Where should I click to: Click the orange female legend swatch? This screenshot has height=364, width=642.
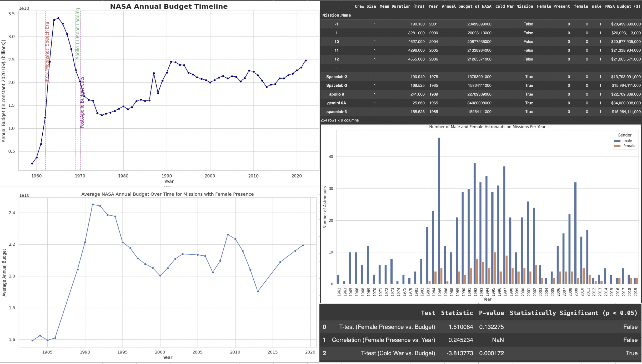617,146
